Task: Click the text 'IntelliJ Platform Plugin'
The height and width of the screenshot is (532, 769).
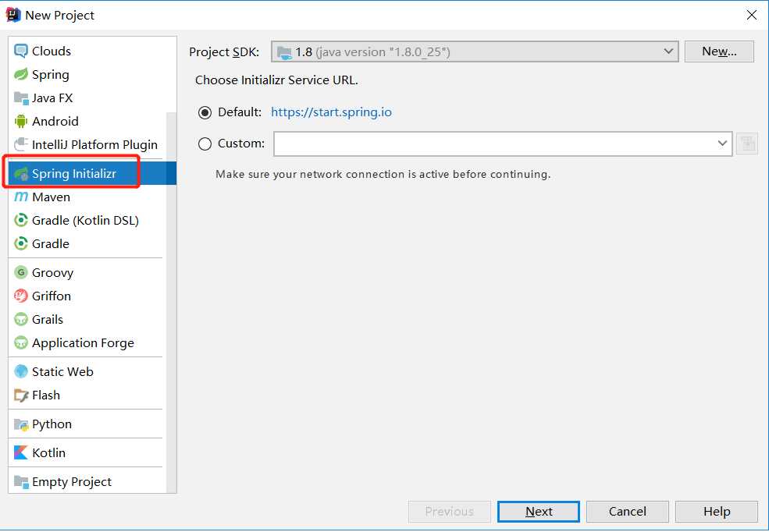Action: click(x=94, y=144)
